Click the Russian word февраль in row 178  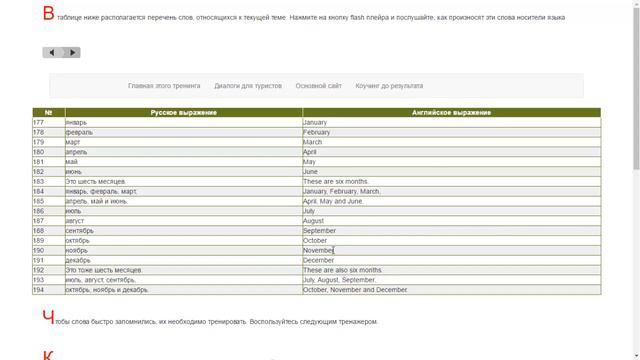point(79,132)
